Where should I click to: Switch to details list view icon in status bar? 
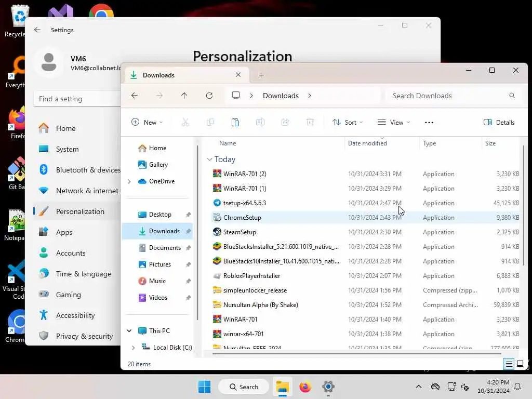tap(509, 364)
